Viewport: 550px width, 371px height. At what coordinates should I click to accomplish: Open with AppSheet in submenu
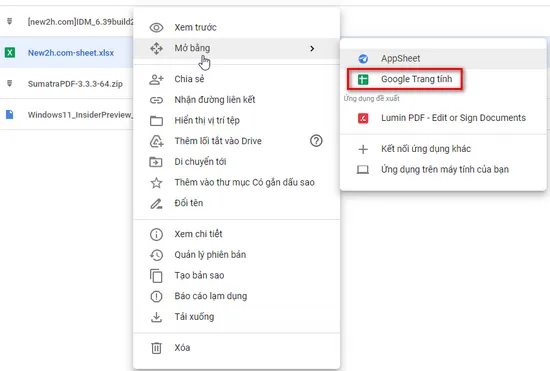[443, 59]
